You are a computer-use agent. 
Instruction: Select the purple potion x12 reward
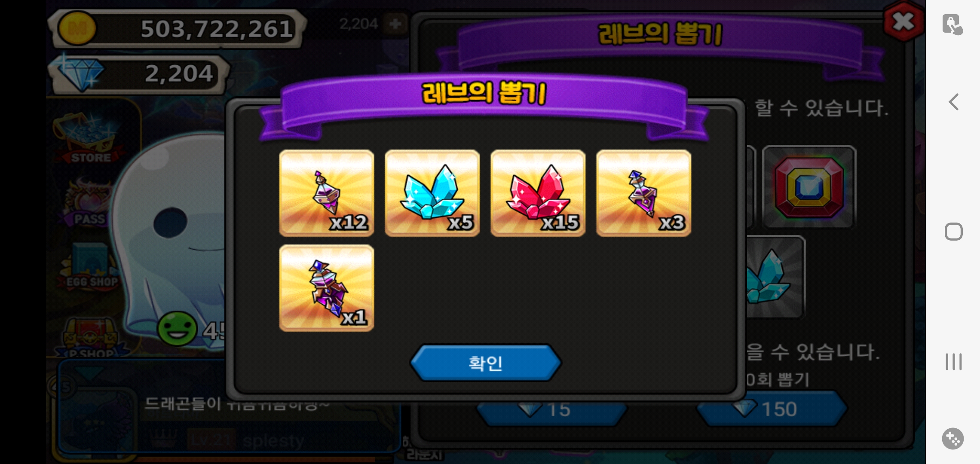point(327,193)
